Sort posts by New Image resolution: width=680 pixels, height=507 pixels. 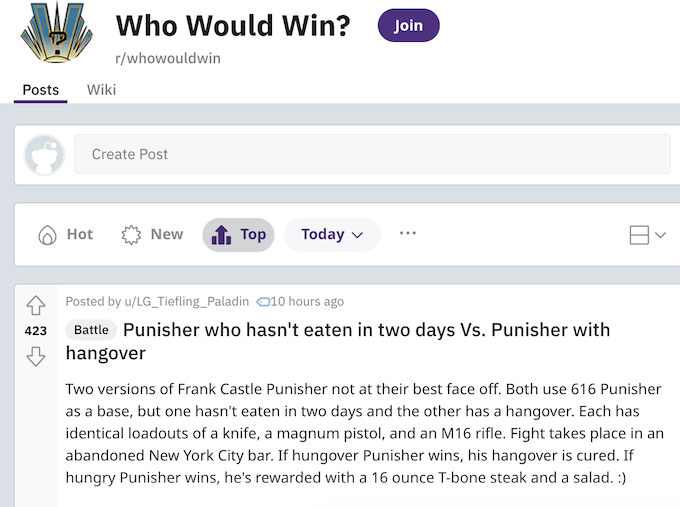(152, 235)
